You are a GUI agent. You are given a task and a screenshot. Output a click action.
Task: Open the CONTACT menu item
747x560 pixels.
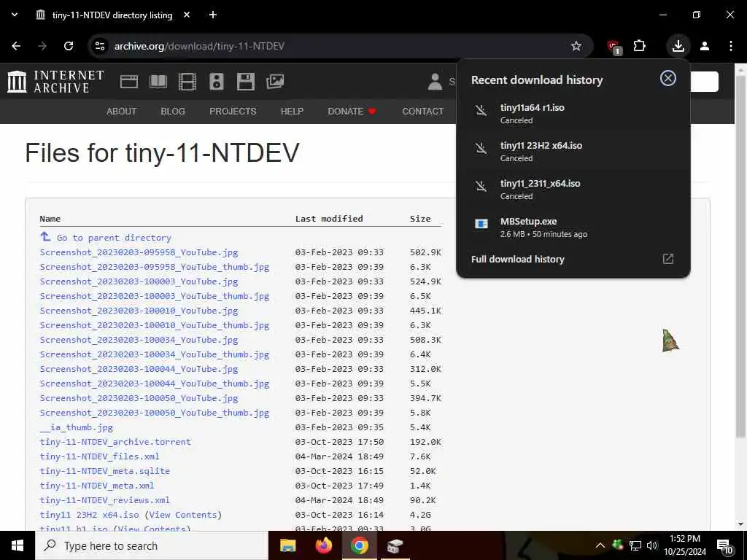tap(422, 112)
